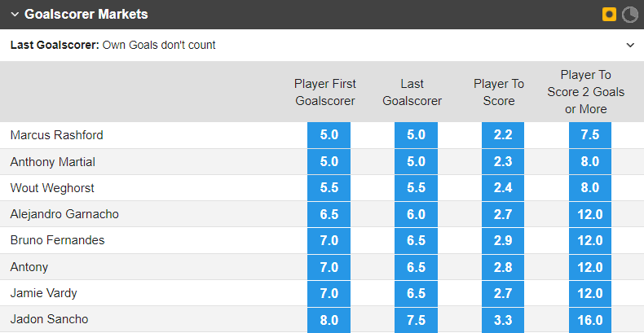Click the Player To Score column header

point(499,92)
